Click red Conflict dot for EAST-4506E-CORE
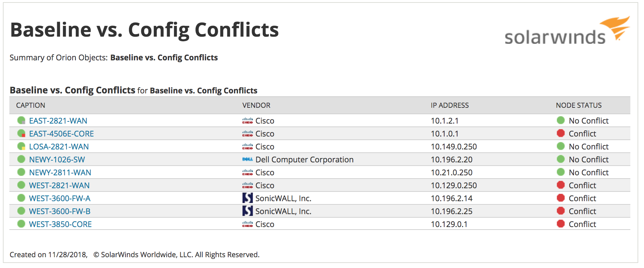This screenshot has height=268, width=644. pos(561,133)
